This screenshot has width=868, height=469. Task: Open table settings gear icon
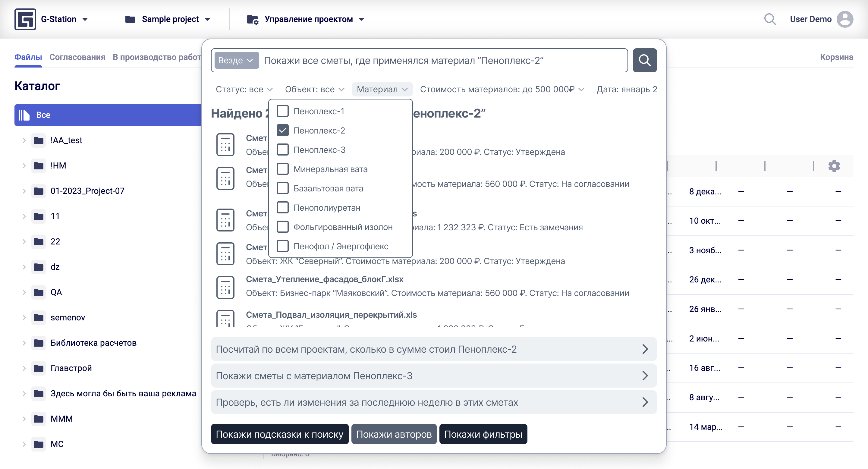point(834,166)
